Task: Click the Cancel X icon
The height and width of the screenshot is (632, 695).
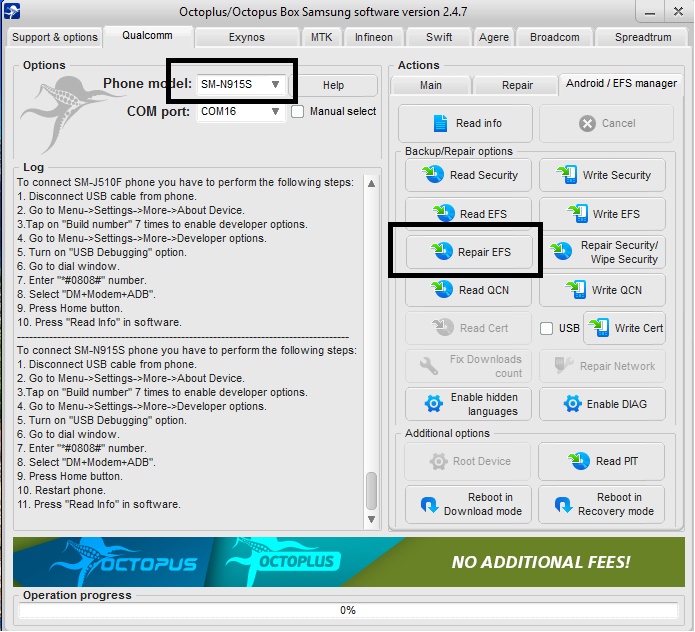Action: (x=587, y=123)
